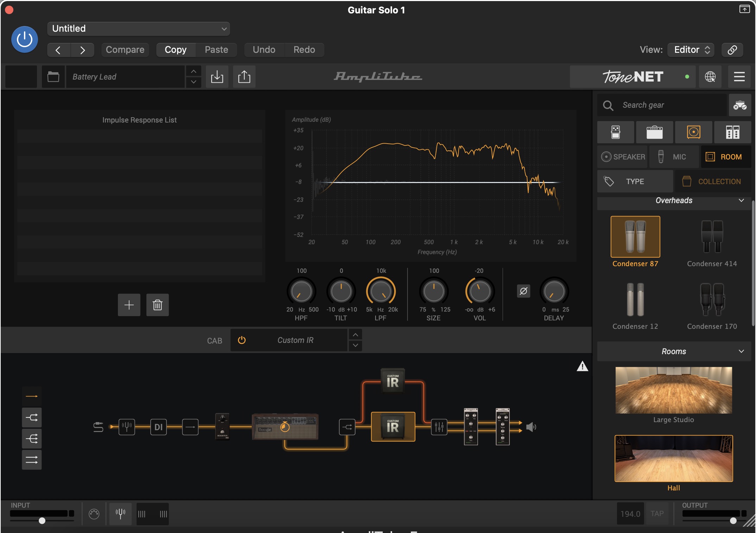
Task: Step the CAB model selector up
Action: coord(355,334)
